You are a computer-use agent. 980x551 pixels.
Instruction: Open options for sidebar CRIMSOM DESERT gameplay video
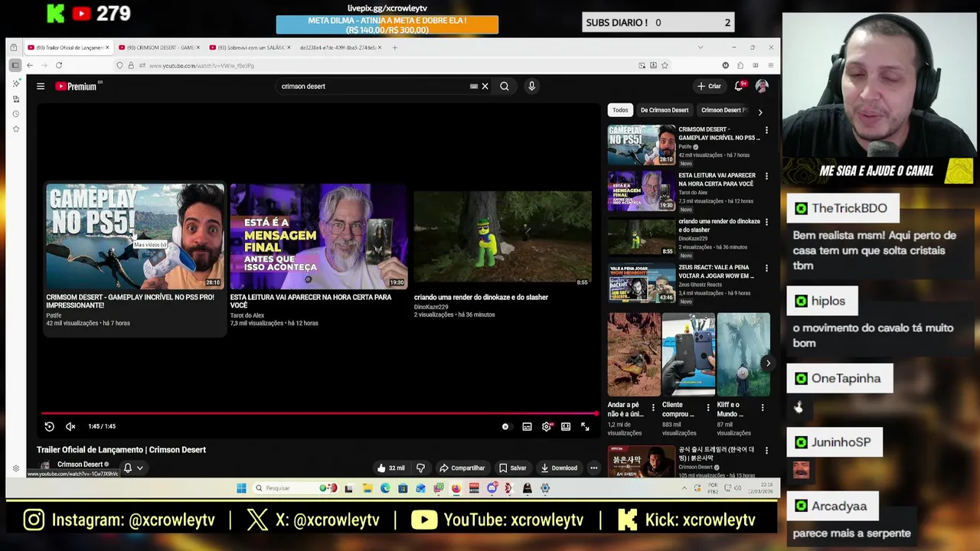766,130
